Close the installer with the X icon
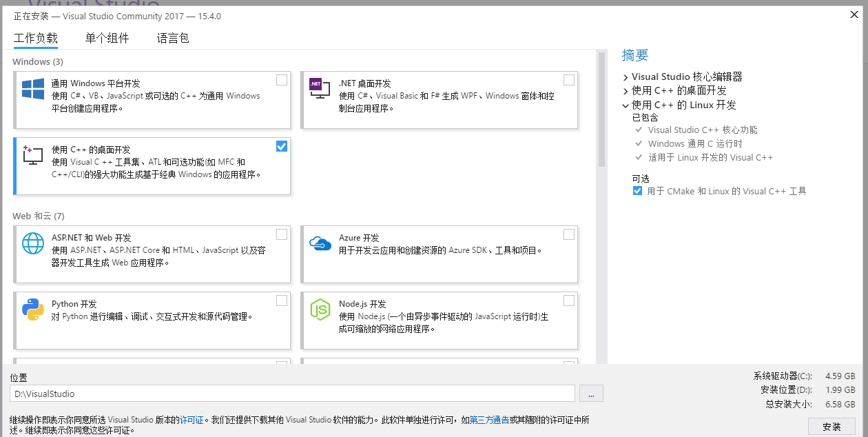 (x=854, y=14)
